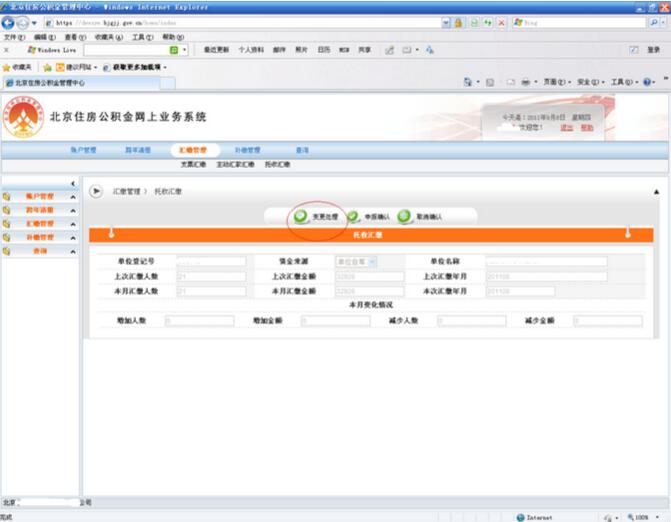Collapse the sidebar 补缴管理 section chevron
The image size is (671, 522).
point(73,238)
